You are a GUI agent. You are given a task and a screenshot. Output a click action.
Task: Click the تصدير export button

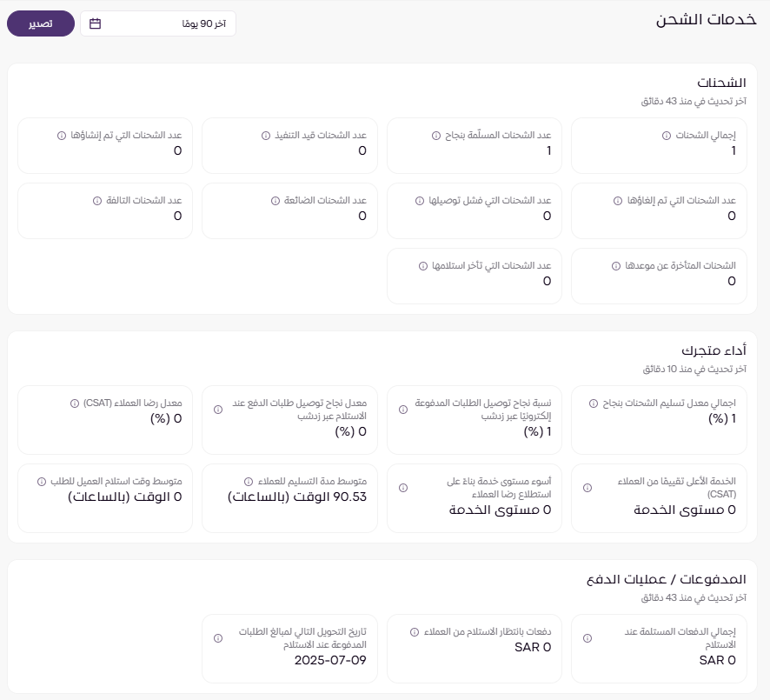[39, 23]
